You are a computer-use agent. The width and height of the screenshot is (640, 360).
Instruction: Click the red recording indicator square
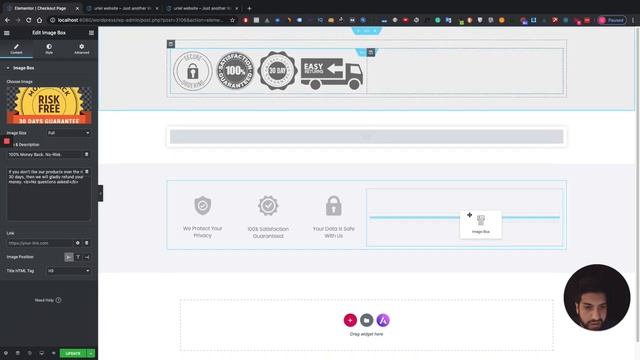click(x=7, y=141)
